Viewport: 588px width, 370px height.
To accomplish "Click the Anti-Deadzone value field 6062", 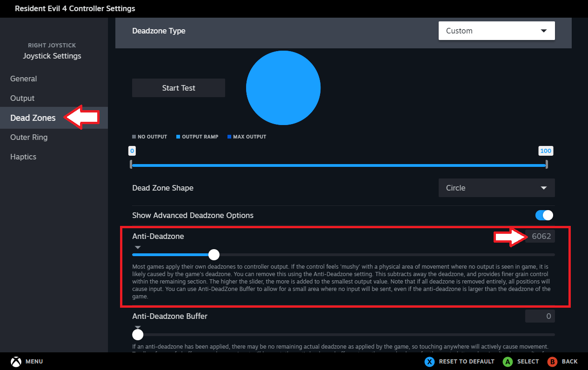I will 540,236.
